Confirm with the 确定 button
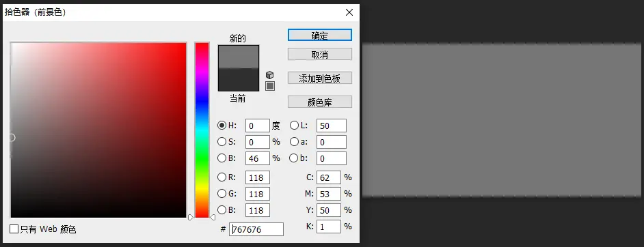Screen dimensions: 644x247 point(319,35)
